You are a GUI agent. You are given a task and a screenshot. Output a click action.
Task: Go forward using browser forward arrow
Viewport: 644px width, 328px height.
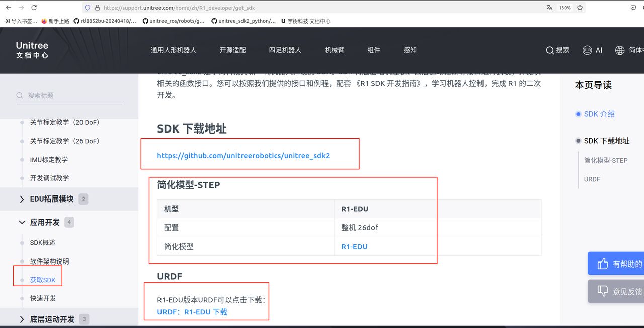pos(21,8)
